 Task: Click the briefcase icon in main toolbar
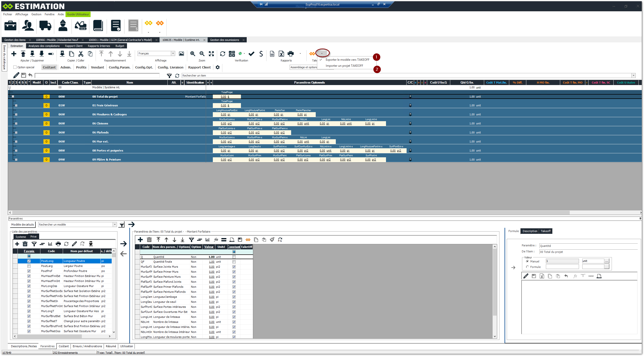[x=11, y=26]
